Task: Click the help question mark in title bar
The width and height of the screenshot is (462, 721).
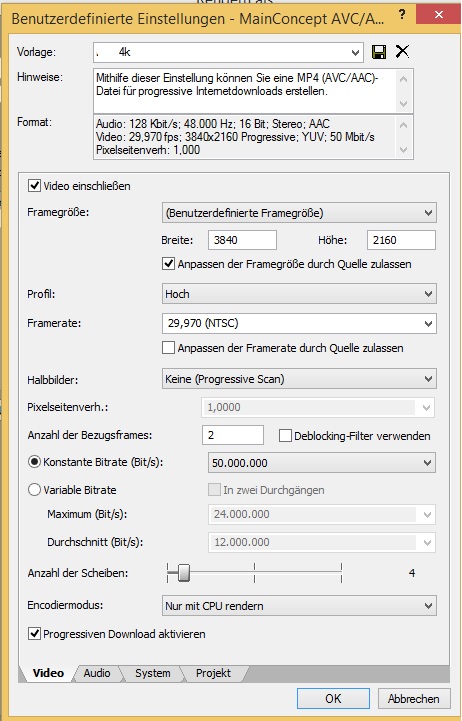Action: point(402,14)
